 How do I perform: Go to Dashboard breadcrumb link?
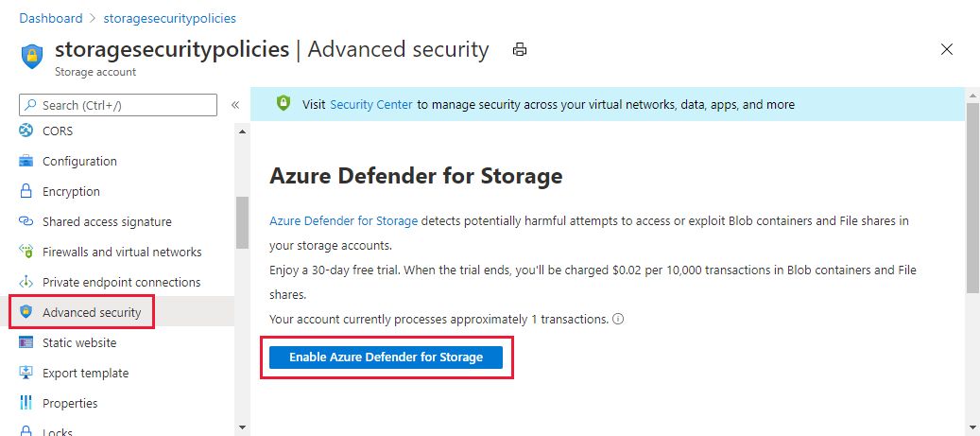[x=50, y=18]
